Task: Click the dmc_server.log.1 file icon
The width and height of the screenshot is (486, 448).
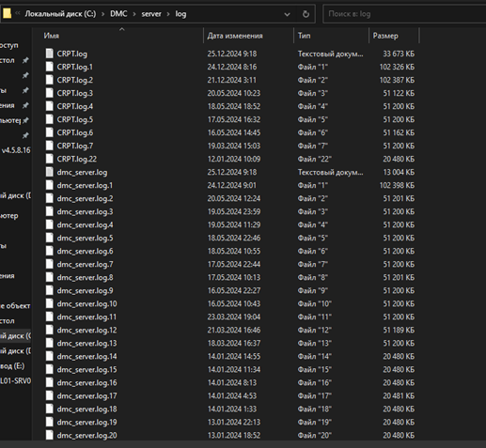Action: pos(49,185)
